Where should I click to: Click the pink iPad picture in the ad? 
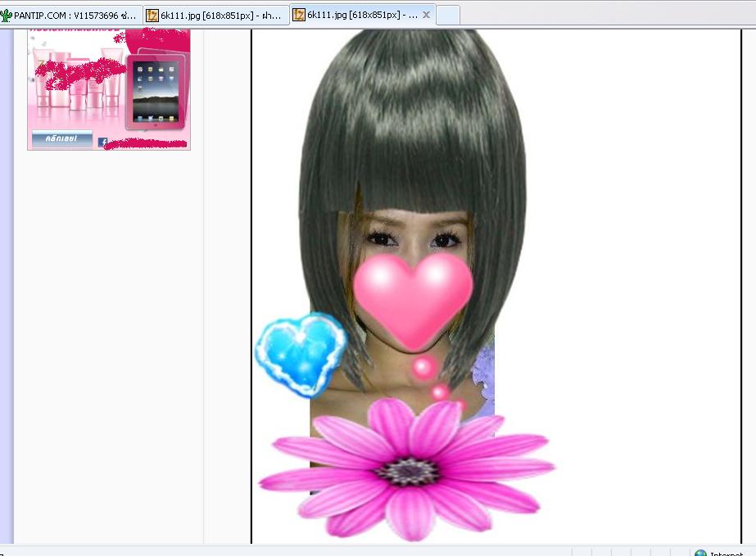point(156,92)
